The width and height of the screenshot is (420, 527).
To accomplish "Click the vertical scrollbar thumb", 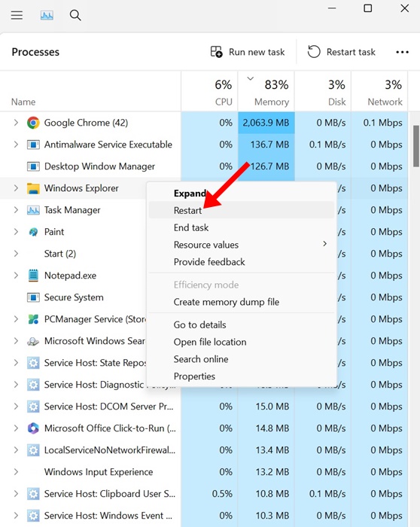I will [x=416, y=146].
